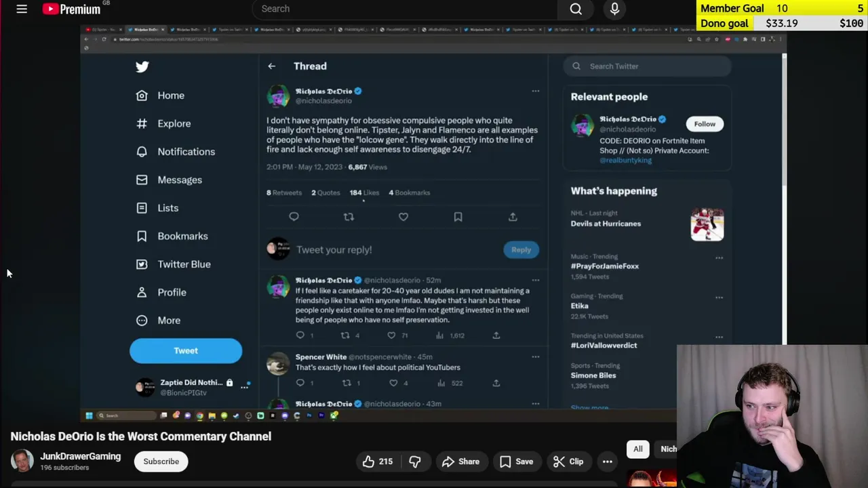Clip the YouTube video
The height and width of the screenshot is (488, 868).
point(568,462)
